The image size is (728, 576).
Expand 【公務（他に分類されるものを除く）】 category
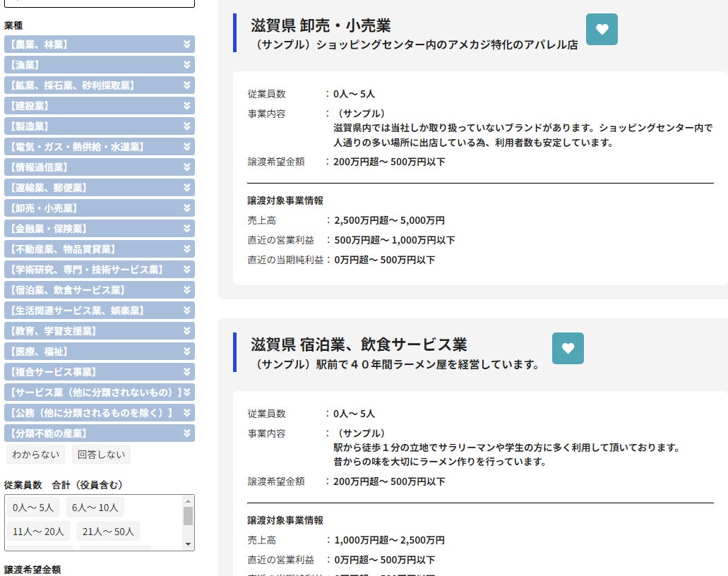100,413
